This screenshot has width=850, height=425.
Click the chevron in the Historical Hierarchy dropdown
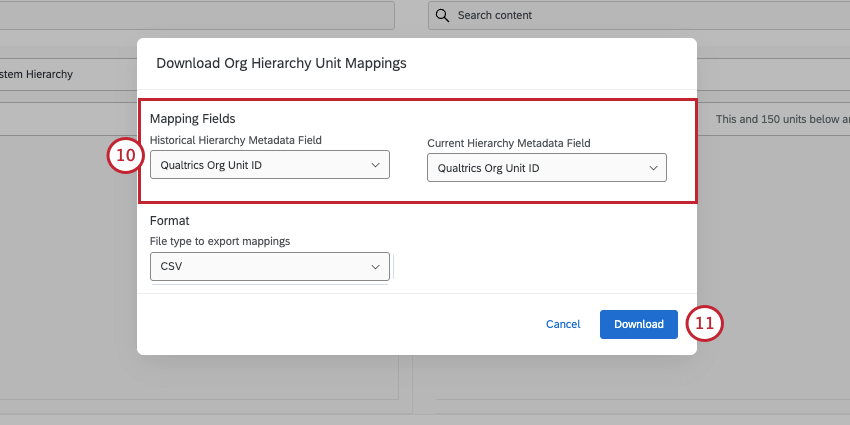[x=376, y=164]
